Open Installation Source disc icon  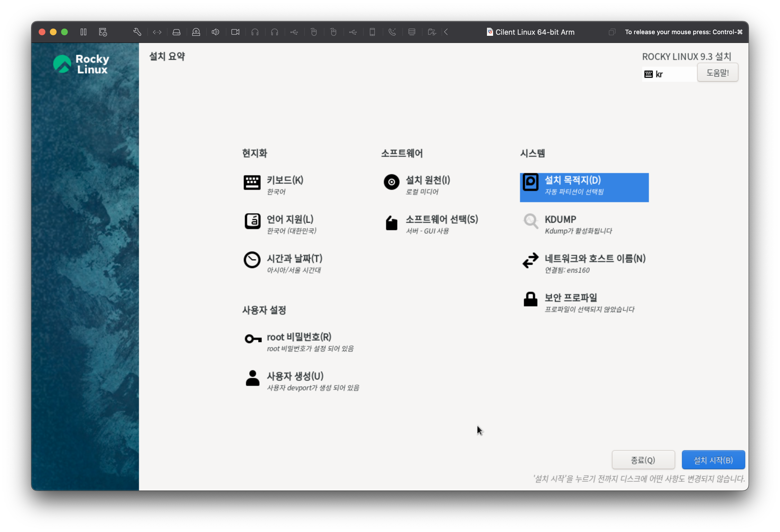pos(391,182)
